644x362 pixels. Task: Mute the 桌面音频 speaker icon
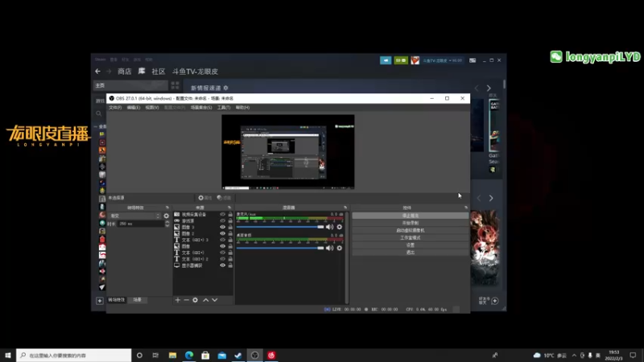tap(329, 248)
